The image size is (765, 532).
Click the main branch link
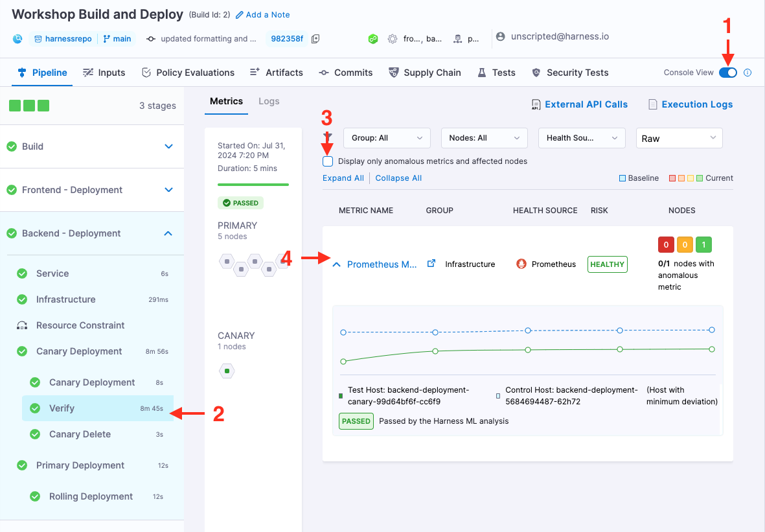(x=117, y=39)
